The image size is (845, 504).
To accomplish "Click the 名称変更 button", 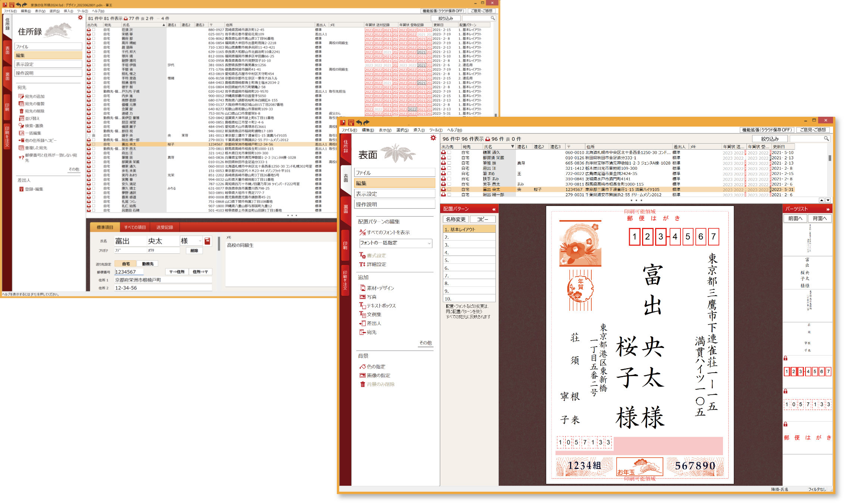I will point(456,219).
